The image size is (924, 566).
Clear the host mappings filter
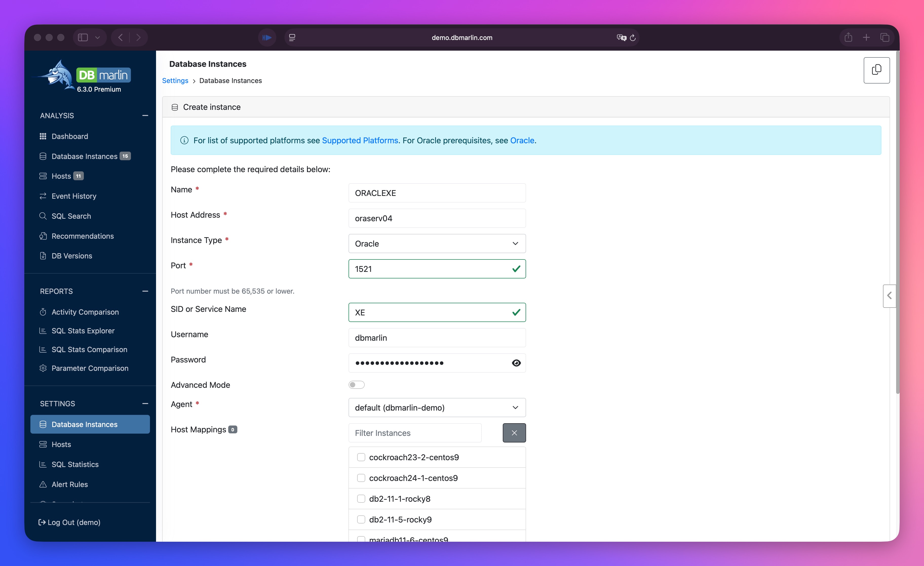click(514, 433)
